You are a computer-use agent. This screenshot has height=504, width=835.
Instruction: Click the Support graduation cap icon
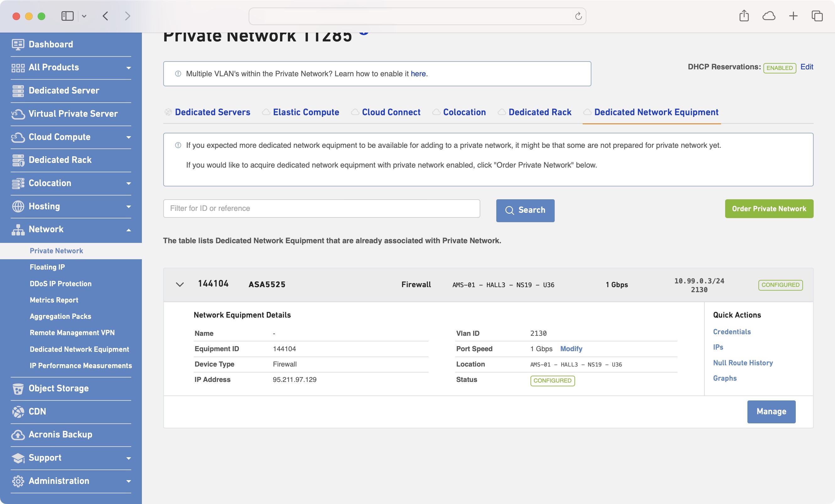click(18, 458)
